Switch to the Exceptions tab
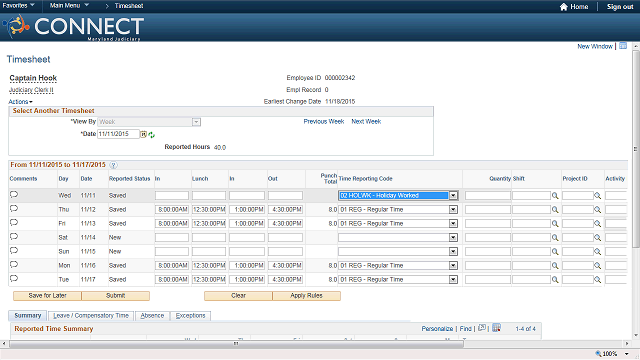Screen dimensions: 640x360 point(191,316)
